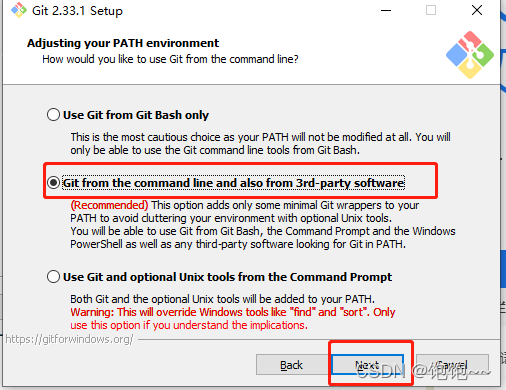Image resolution: width=506 pixels, height=390 pixels.
Task: Abort the installation with Cancel
Action: (452, 365)
